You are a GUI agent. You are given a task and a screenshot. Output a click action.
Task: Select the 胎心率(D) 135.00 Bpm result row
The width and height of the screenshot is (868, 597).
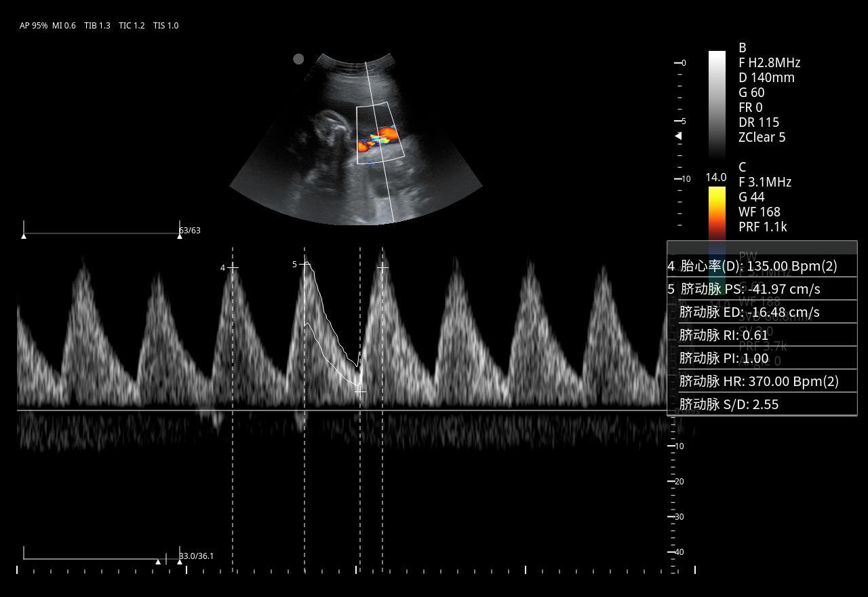click(x=762, y=266)
